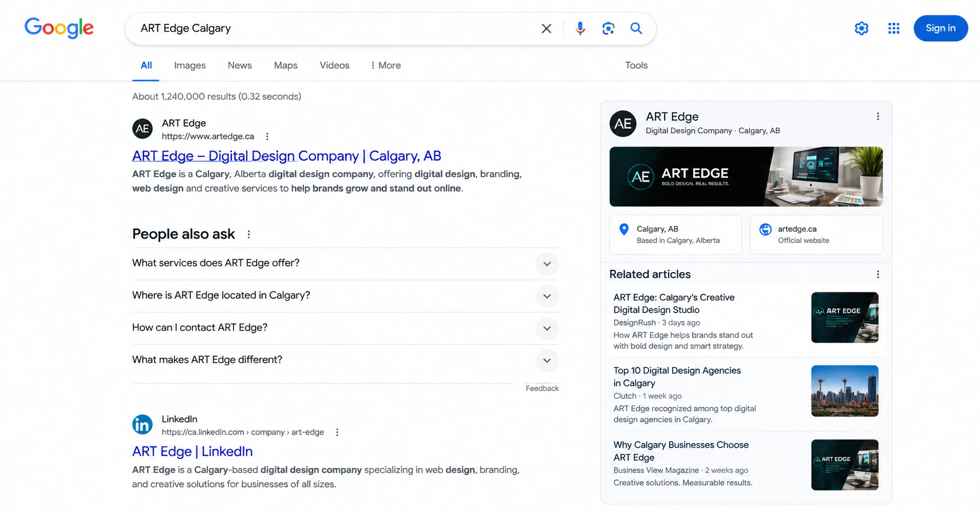Viewport: 980px width, 518px height.
Task: Expand 'How can I contact ART Edge?'
Action: tap(345, 328)
